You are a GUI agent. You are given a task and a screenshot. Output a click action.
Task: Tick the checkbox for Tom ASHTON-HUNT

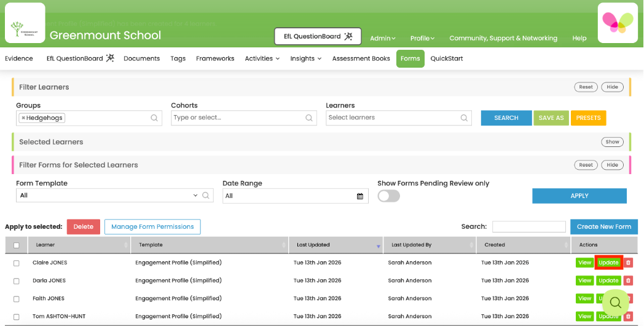point(17,317)
